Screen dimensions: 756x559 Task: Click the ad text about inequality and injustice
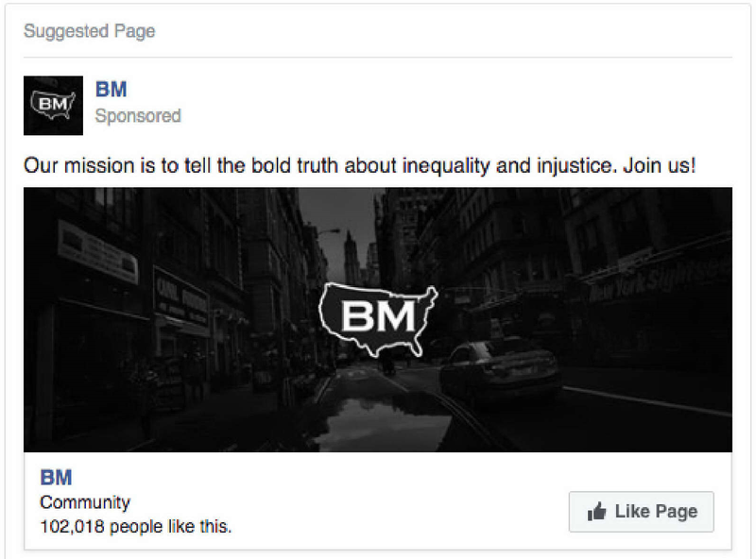click(x=360, y=166)
